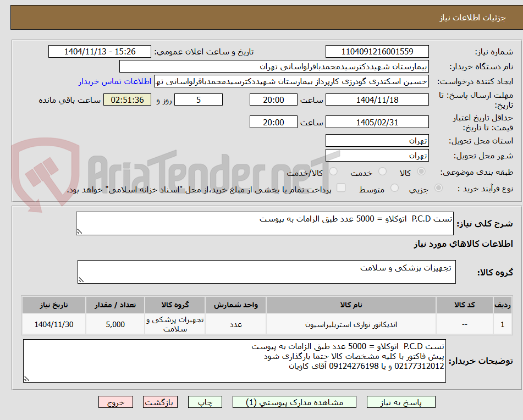Select the کالا/خدمت radio button
This screenshot has width=523, height=420.
[333, 172]
